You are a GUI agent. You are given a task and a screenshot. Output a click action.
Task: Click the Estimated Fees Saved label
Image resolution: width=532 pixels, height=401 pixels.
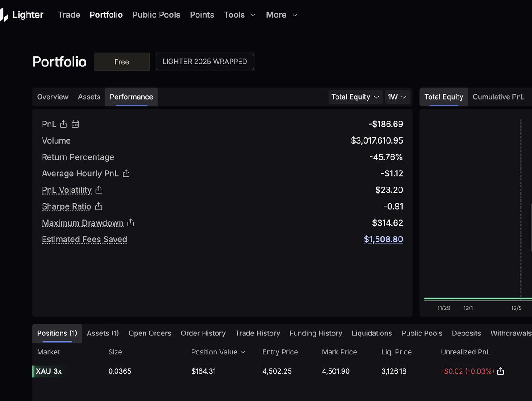[x=84, y=239]
